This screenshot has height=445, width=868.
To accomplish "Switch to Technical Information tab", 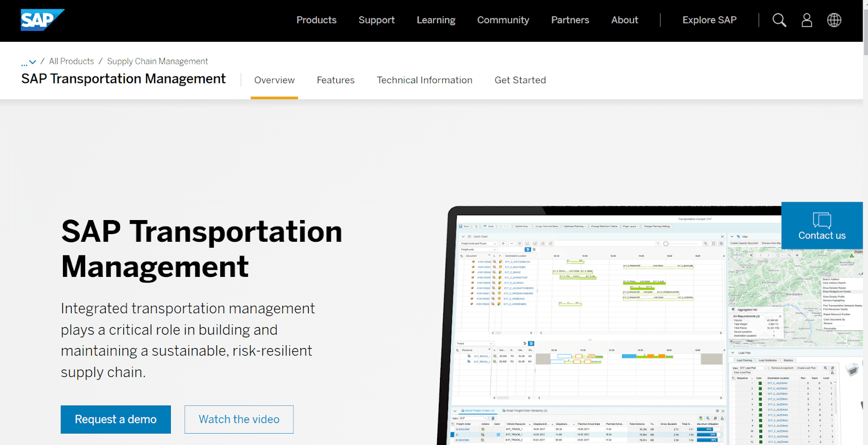I will click(x=425, y=80).
